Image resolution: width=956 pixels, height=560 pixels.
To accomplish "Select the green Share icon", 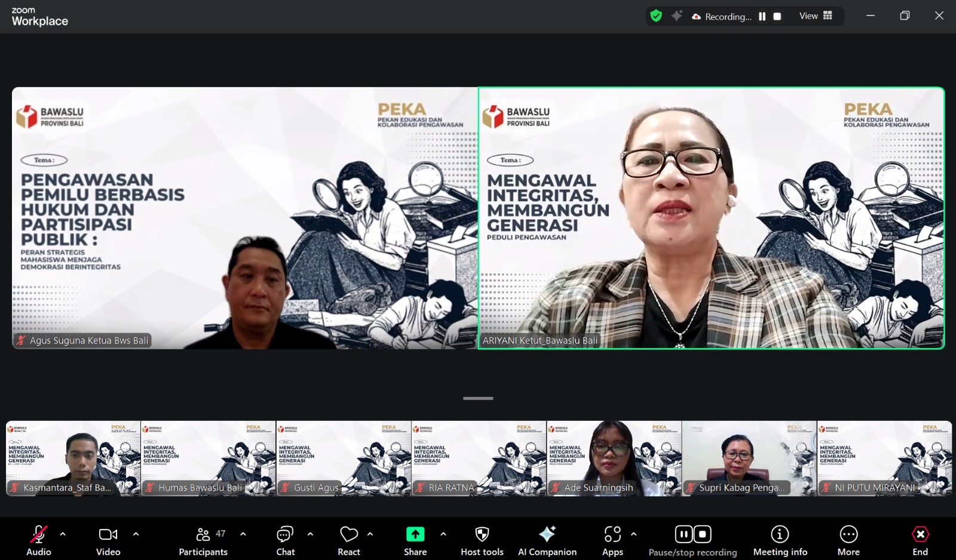I will (x=415, y=534).
